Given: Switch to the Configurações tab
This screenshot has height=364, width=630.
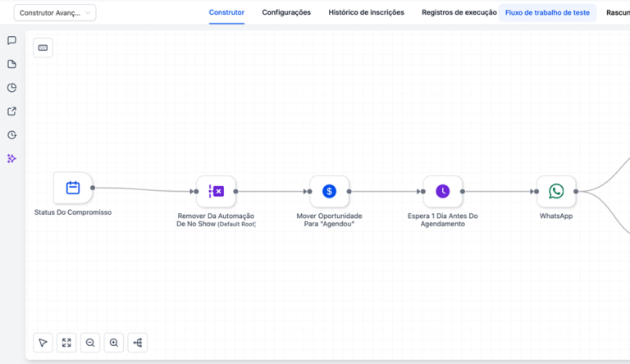Looking at the screenshot, I should (286, 12).
